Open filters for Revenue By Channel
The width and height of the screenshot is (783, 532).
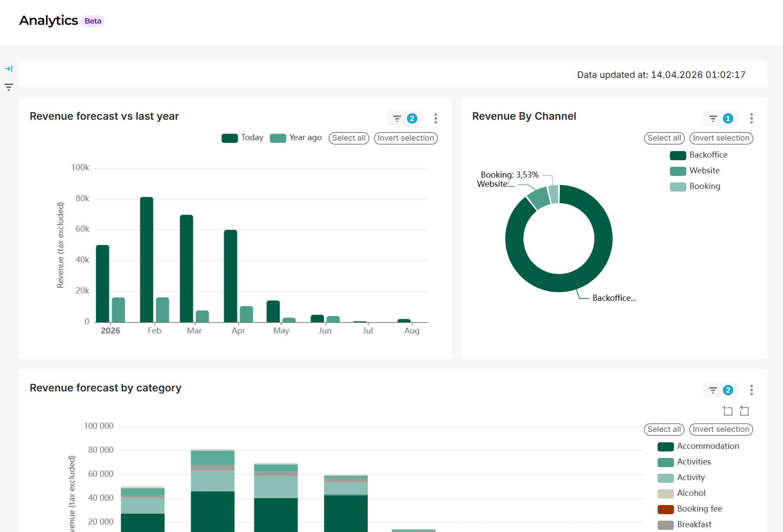(x=721, y=118)
